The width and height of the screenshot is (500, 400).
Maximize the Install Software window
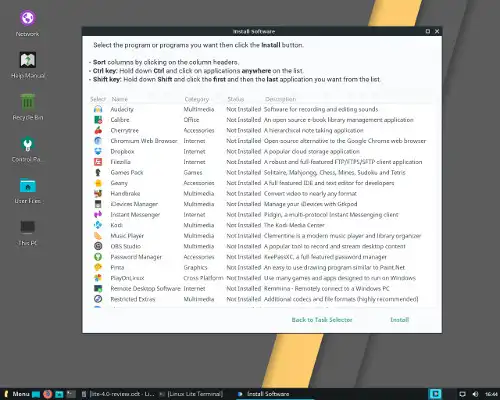(x=428, y=31)
